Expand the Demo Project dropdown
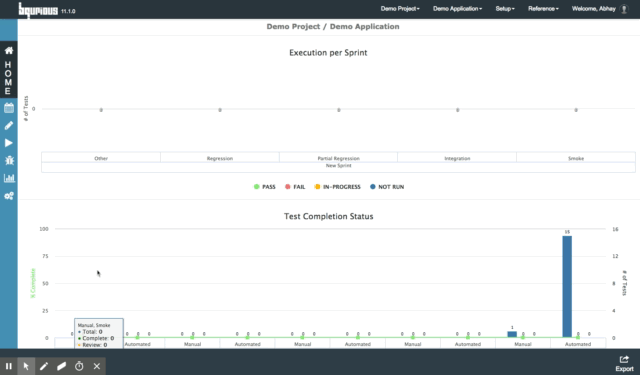The height and width of the screenshot is (375, 640). 400,9
